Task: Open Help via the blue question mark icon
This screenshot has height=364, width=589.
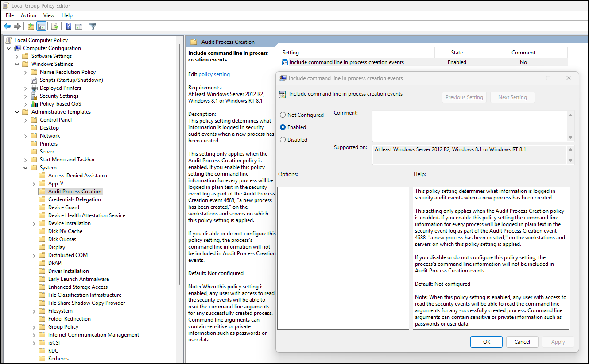Action: pos(69,27)
